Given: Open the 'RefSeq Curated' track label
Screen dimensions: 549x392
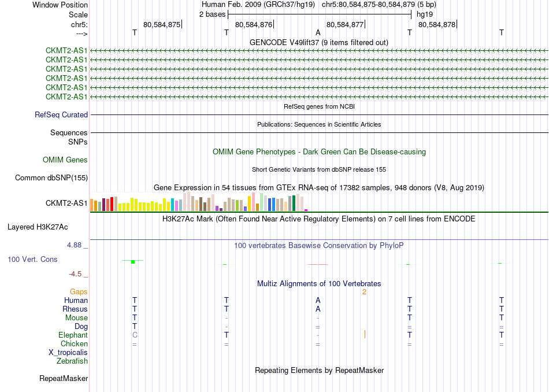Looking at the screenshot, I should 61,114.
